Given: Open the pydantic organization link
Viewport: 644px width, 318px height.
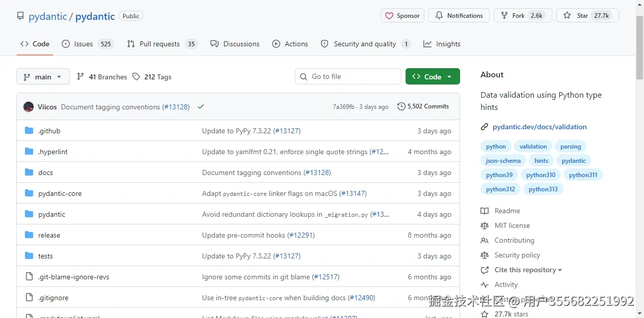Looking at the screenshot, I should click(48, 16).
